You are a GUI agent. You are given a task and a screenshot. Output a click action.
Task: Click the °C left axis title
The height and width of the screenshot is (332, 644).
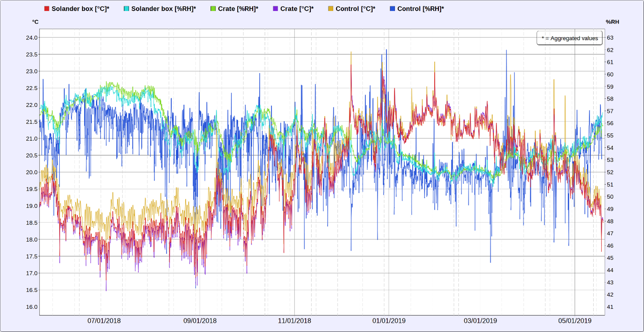[x=35, y=22]
